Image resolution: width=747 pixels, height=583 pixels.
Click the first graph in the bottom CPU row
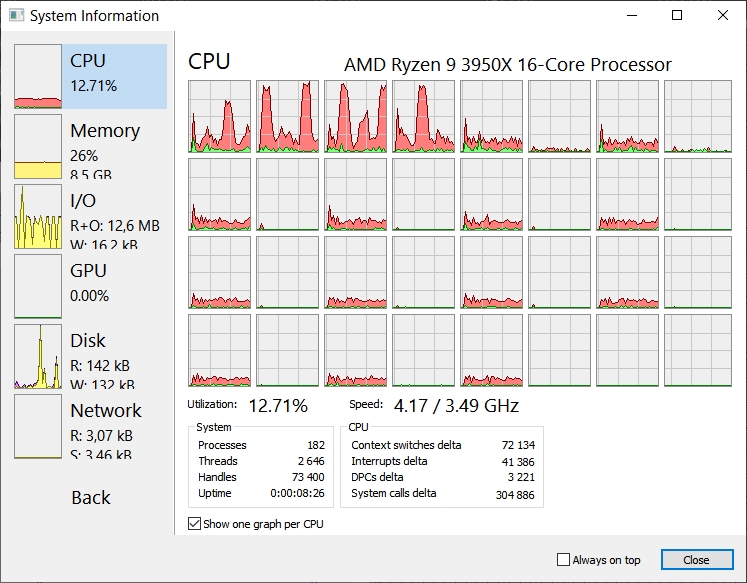(219, 350)
